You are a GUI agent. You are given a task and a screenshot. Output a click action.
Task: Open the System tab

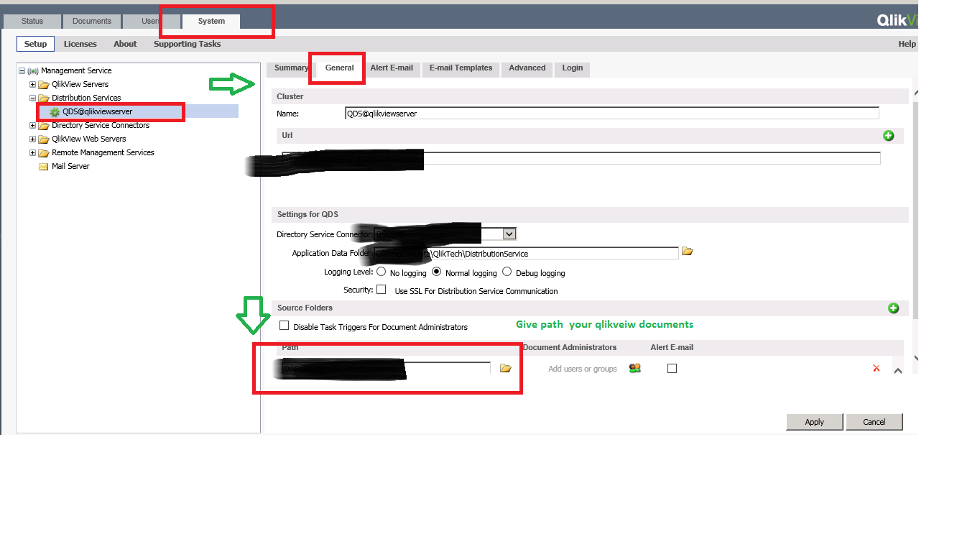tap(211, 22)
